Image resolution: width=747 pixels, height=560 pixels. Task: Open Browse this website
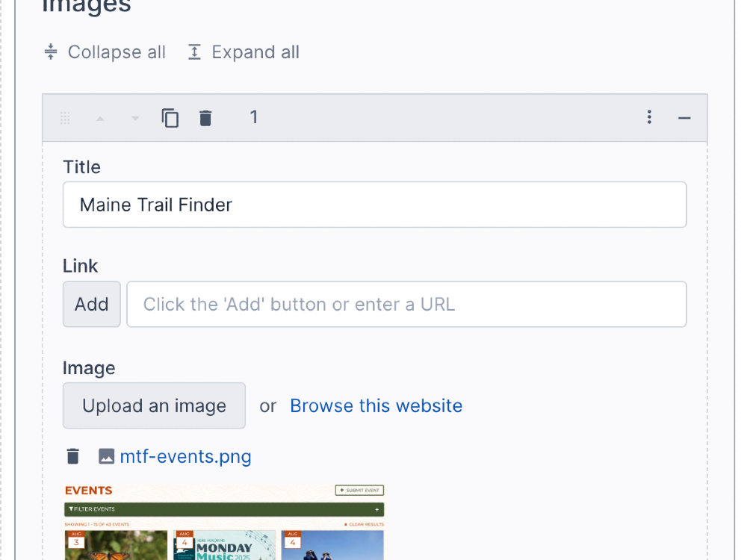click(376, 405)
